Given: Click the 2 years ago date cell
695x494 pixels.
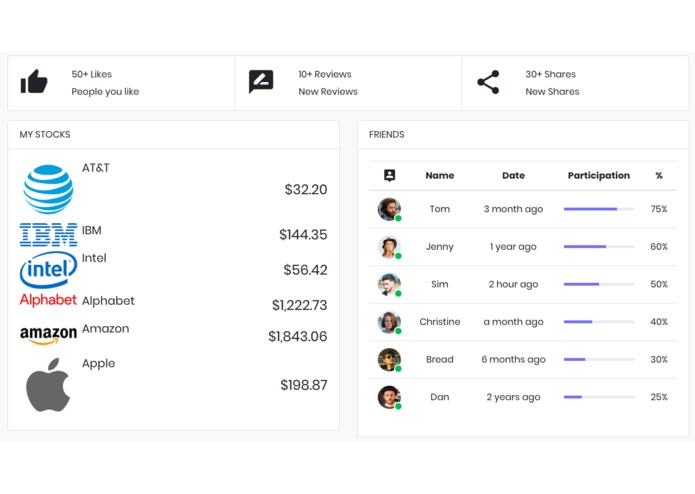Looking at the screenshot, I should [x=513, y=398].
